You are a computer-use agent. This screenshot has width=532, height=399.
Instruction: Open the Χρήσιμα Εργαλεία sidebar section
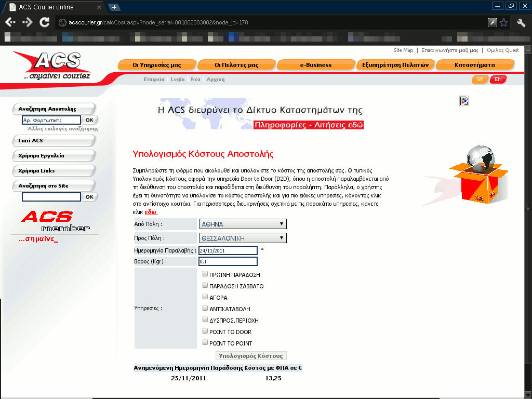pos(54,156)
